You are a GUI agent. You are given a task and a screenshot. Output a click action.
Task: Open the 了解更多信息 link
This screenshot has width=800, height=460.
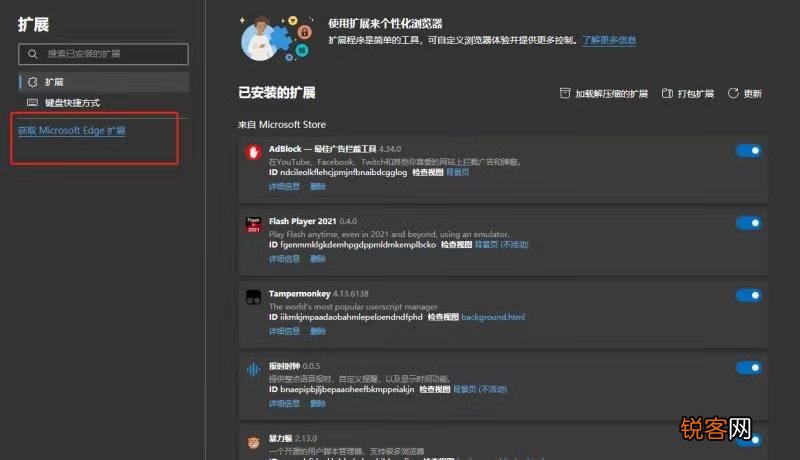(x=609, y=40)
